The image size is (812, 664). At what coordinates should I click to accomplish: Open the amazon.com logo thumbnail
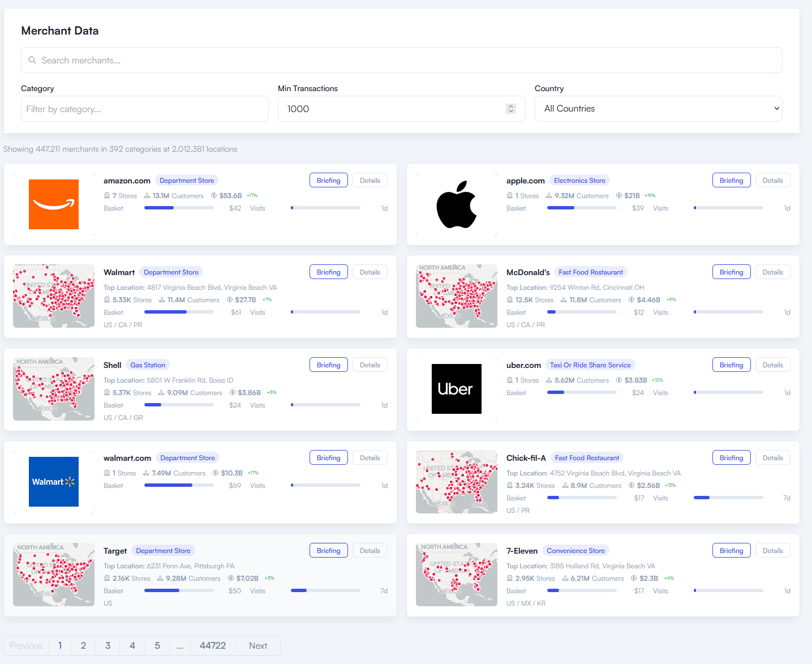tap(54, 204)
